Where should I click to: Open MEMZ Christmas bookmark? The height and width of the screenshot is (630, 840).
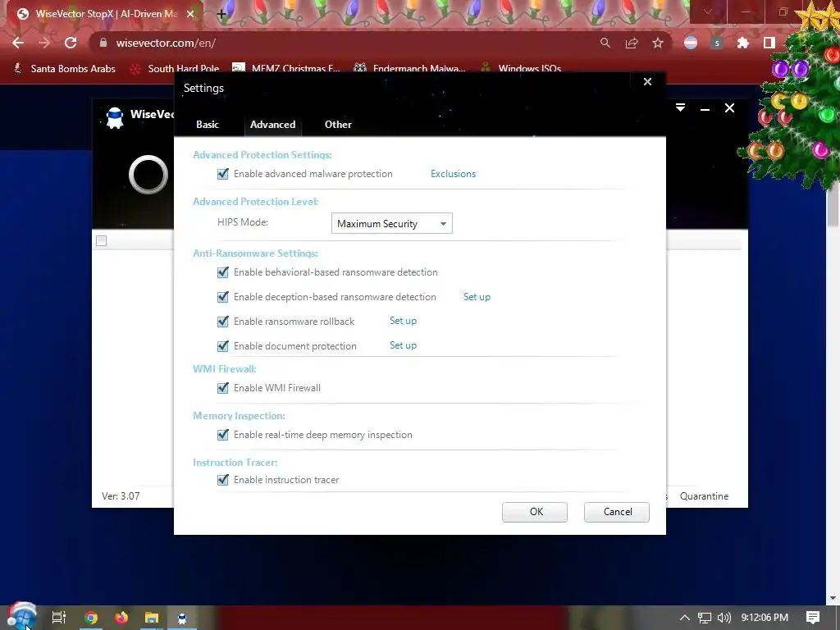[x=286, y=69]
